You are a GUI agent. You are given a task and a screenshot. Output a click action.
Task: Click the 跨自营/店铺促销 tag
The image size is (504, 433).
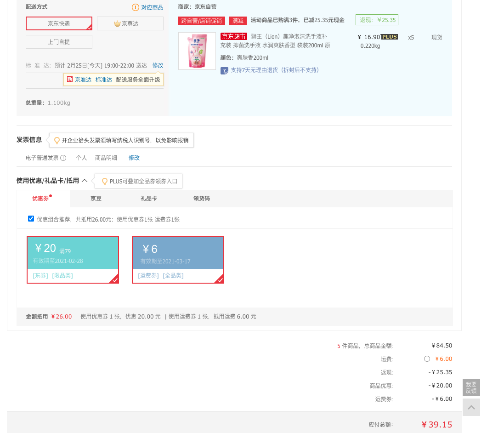(202, 21)
